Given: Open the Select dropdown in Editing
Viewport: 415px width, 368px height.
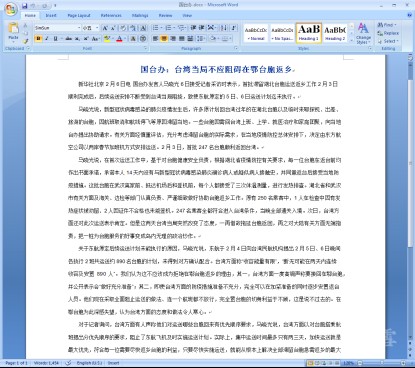Looking at the screenshot, I should (x=388, y=41).
